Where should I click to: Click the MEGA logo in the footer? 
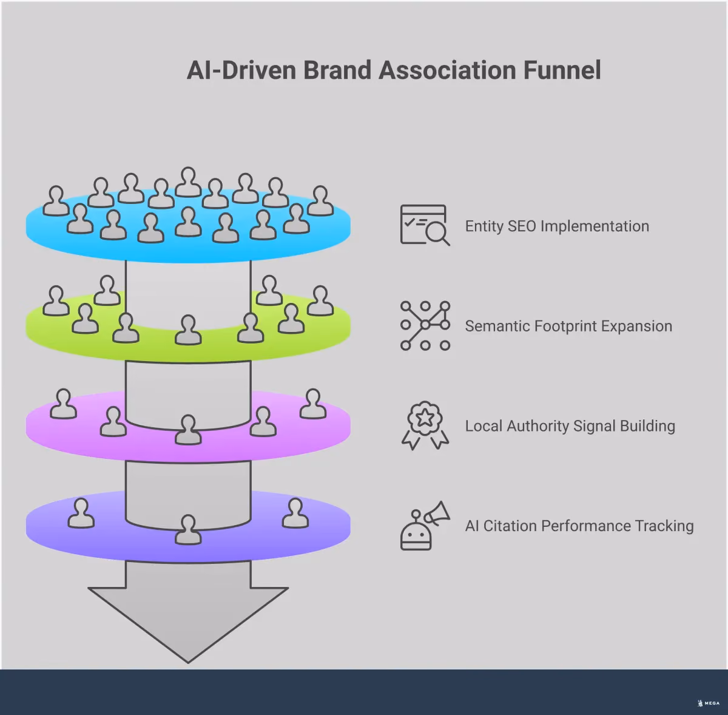tap(709, 703)
